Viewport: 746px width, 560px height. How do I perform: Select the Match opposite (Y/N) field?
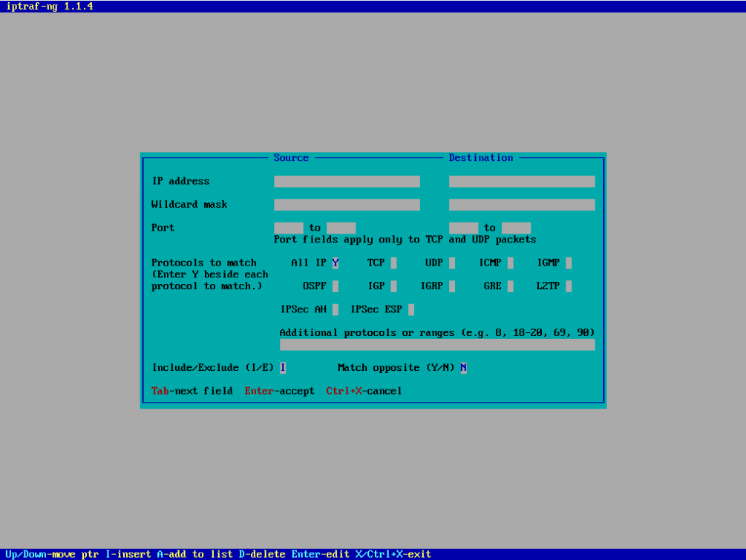pos(464,368)
